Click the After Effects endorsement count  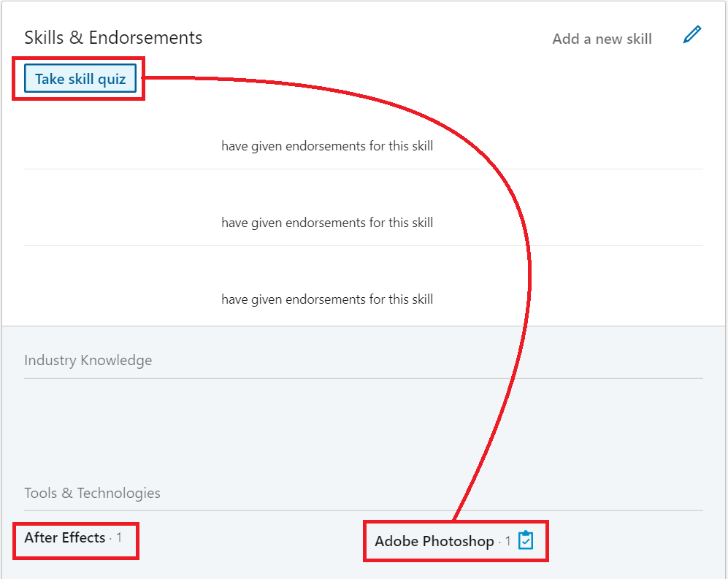[x=118, y=538]
